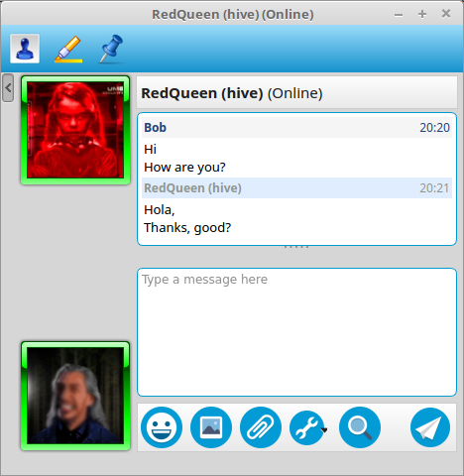Focus the 'Type a message here' field
Image resolution: width=464 pixels, height=476 pixels.
[x=296, y=332]
